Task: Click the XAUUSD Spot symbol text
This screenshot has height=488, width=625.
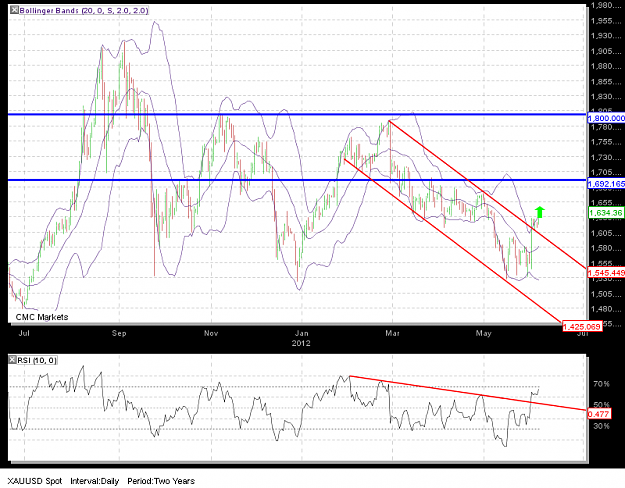Action: coord(35,481)
